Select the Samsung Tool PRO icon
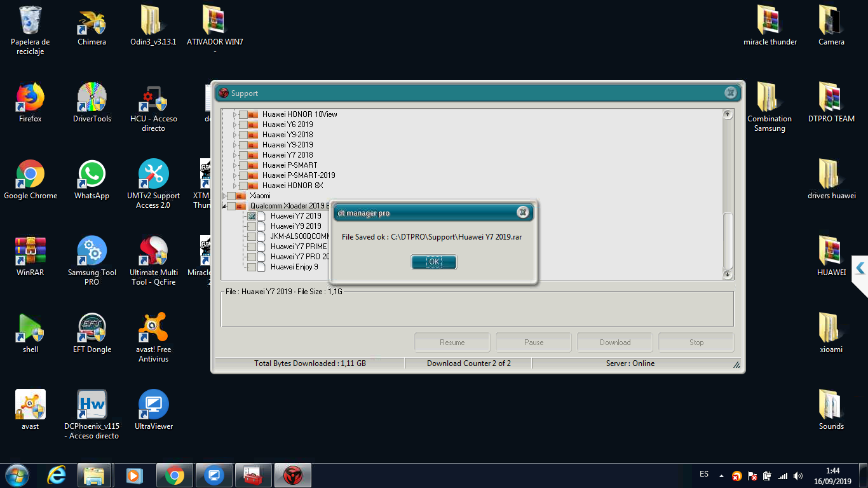 [92, 261]
